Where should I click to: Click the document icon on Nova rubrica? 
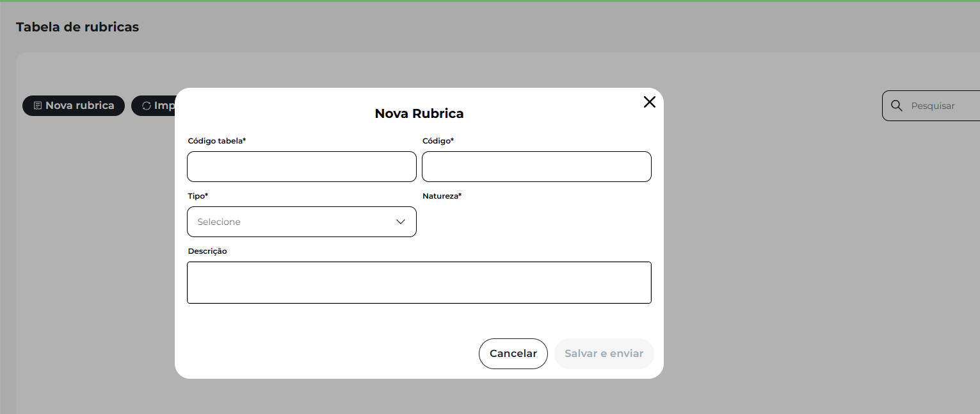[x=38, y=106]
